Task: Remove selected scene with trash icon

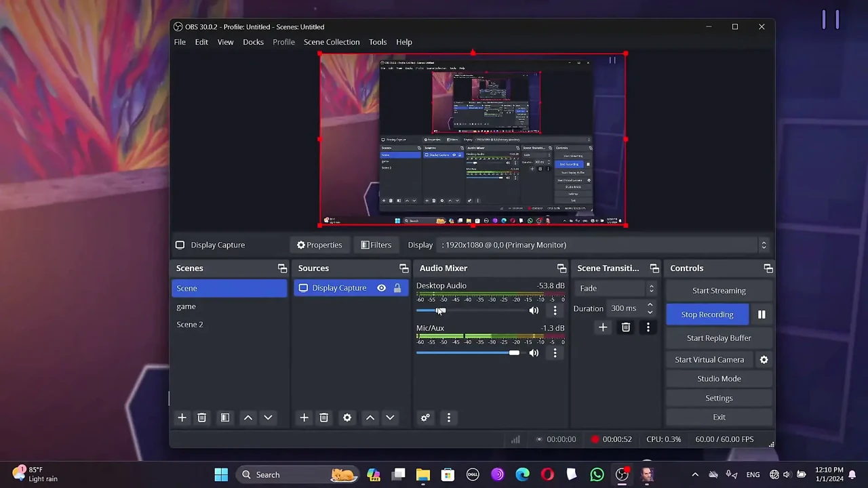Action: (201, 418)
